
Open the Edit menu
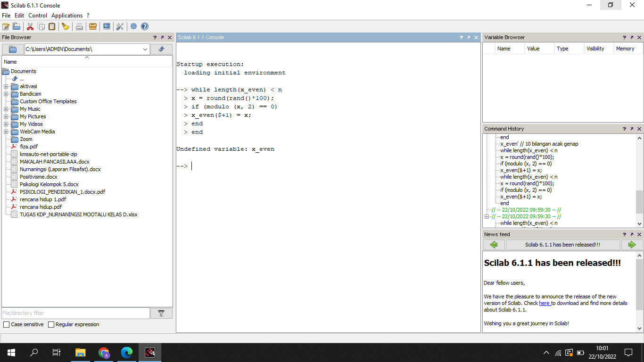19,16
